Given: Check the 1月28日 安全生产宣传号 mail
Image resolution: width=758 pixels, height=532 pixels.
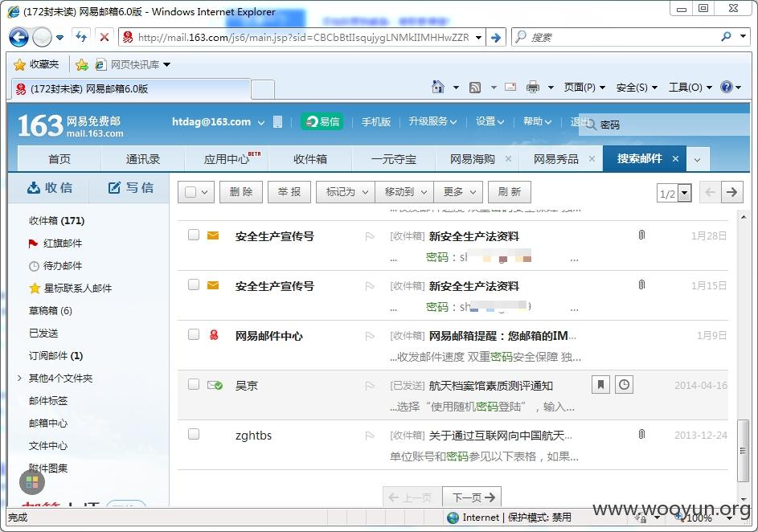Looking at the screenshot, I should click(x=194, y=235).
